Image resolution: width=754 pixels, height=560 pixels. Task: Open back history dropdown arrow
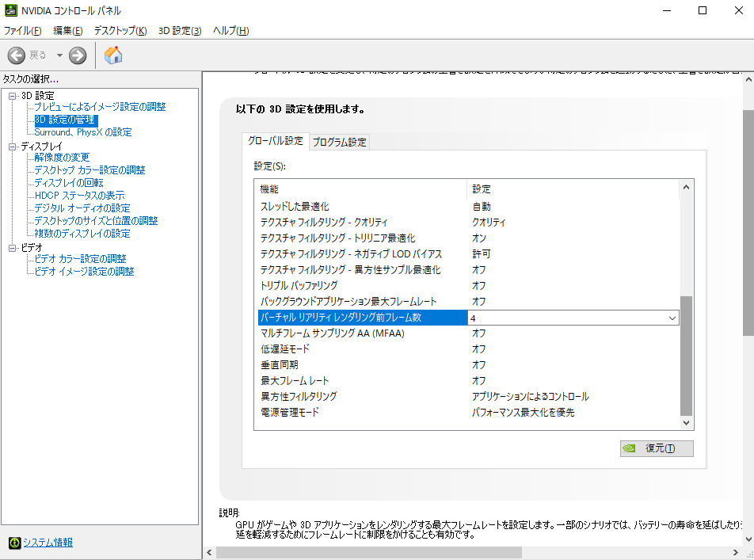pyautogui.click(x=59, y=55)
